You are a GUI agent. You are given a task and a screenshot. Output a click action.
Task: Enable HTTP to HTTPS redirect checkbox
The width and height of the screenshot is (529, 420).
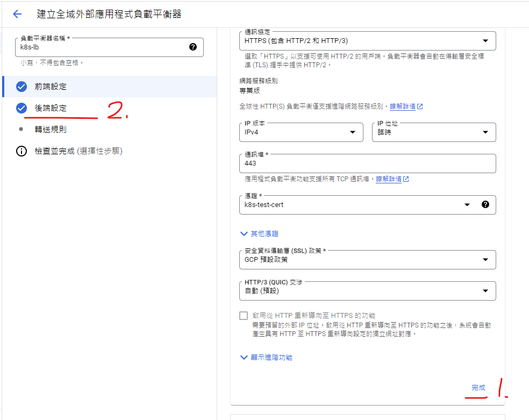244,316
